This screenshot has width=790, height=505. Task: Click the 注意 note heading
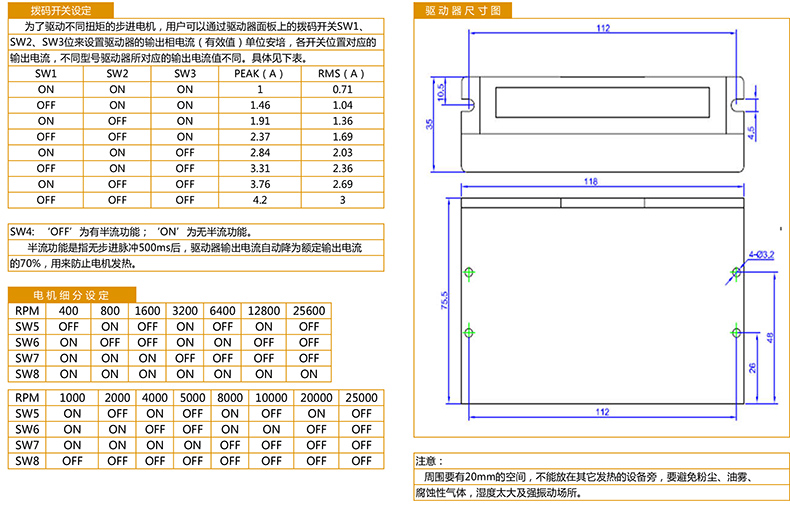click(x=428, y=461)
